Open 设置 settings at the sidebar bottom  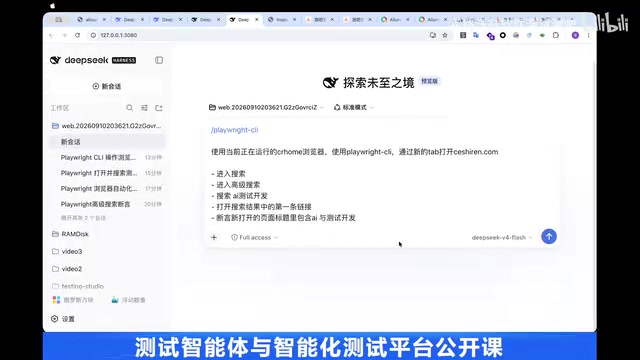pyautogui.click(x=63, y=319)
